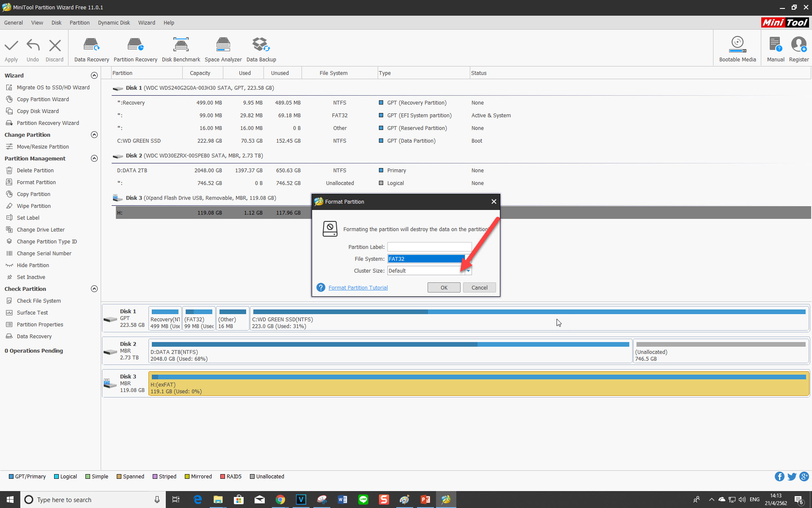Click the Partition Label input field
This screenshot has height=508, width=812.
(429, 247)
